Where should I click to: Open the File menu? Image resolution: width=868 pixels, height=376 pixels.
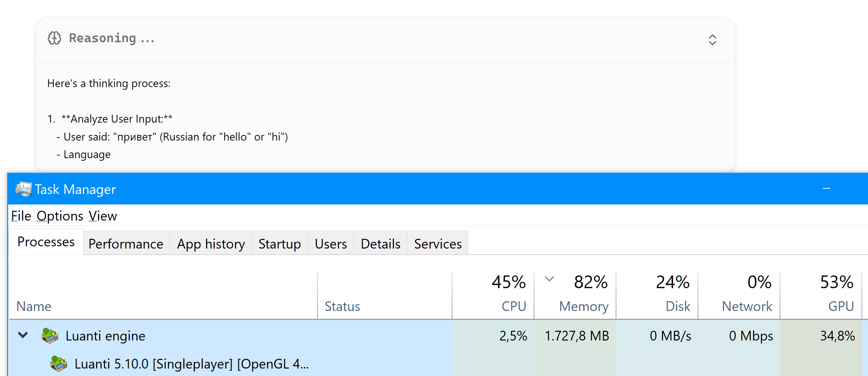(x=21, y=216)
